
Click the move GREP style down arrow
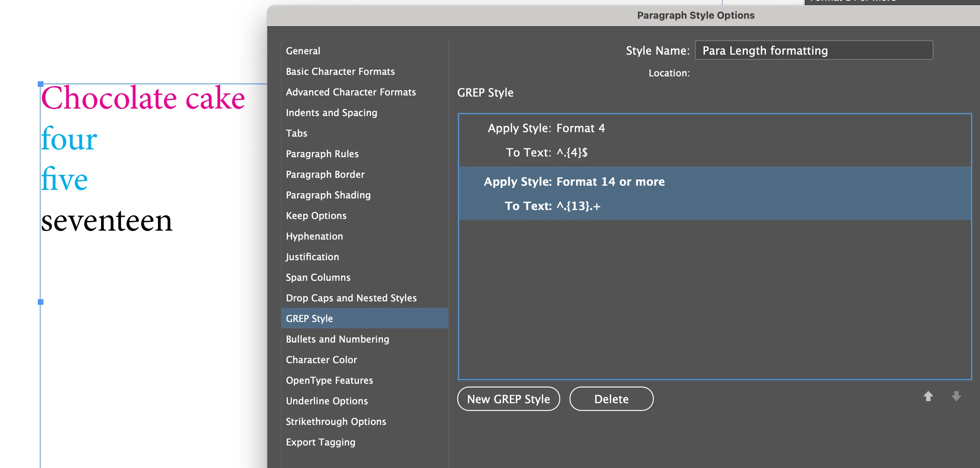956,396
